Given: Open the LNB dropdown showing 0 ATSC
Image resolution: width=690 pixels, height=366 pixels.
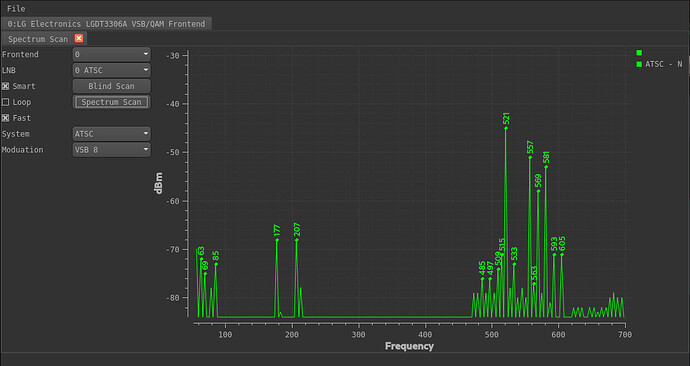Looking at the screenshot, I should tap(111, 70).
